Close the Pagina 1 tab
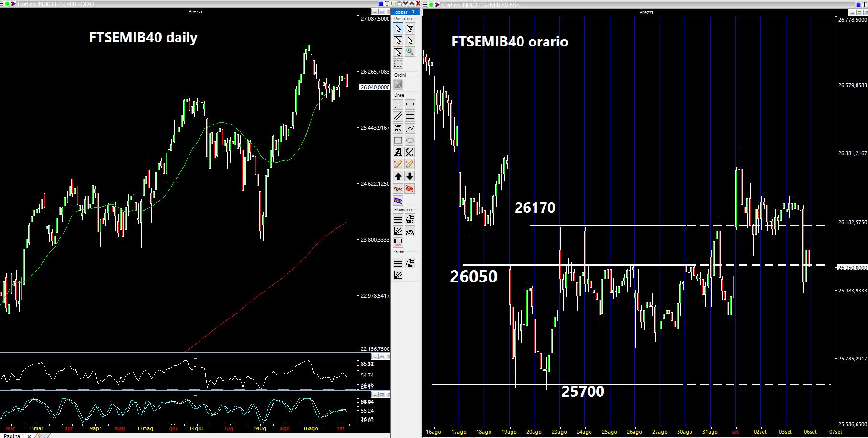This screenshot has width=868, height=438. [x=29, y=436]
